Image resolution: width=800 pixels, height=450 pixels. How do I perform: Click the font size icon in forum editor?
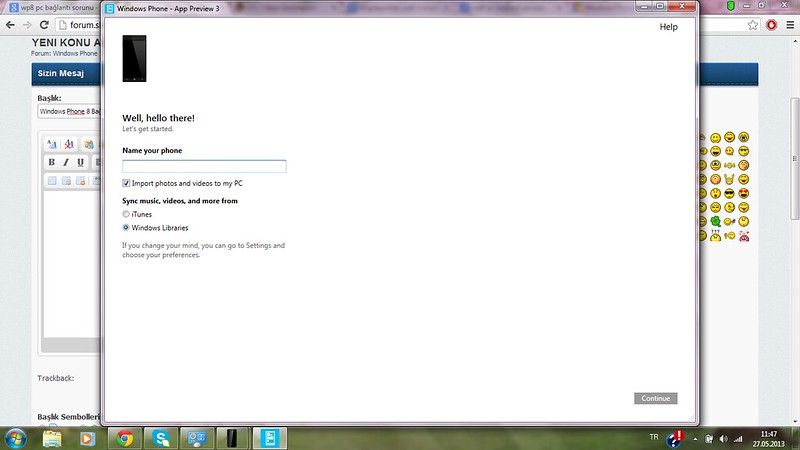click(x=52, y=144)
